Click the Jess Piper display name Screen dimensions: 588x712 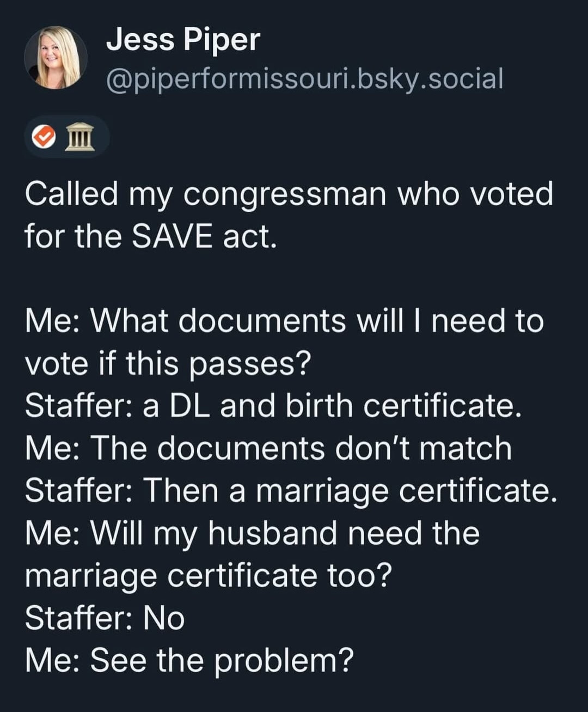(x=183, y=40)
